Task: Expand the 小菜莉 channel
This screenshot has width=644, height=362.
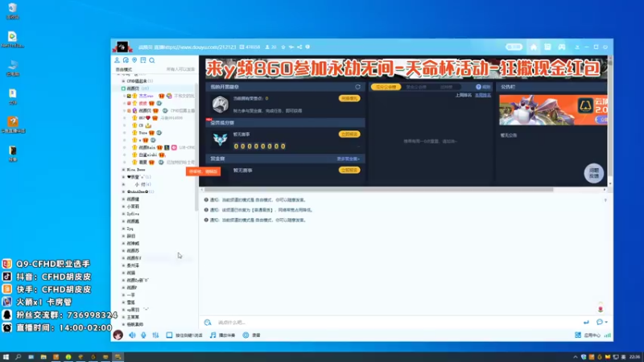Action: pos(124,207)
